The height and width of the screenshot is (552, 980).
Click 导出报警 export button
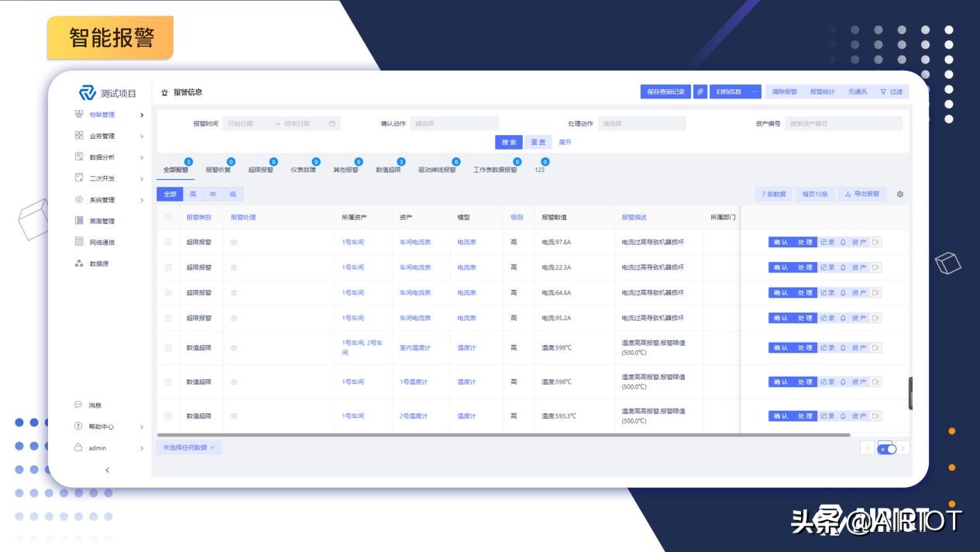[862, 194]
